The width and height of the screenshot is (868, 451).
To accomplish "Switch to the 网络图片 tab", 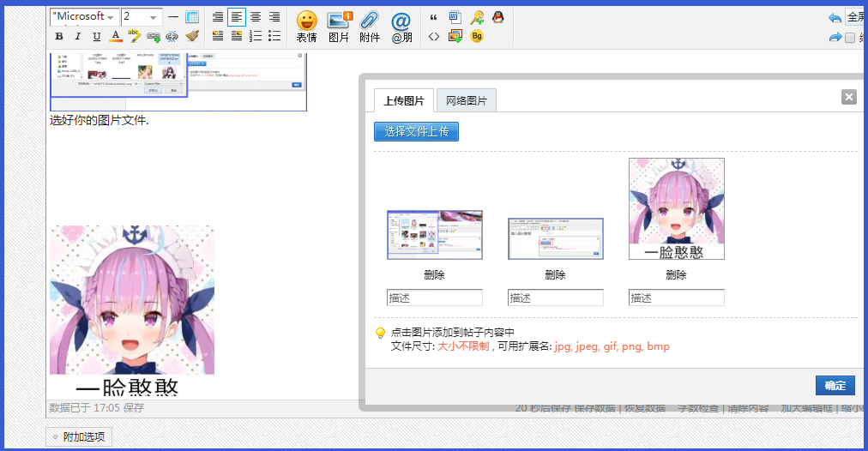I will click(467, 101).
